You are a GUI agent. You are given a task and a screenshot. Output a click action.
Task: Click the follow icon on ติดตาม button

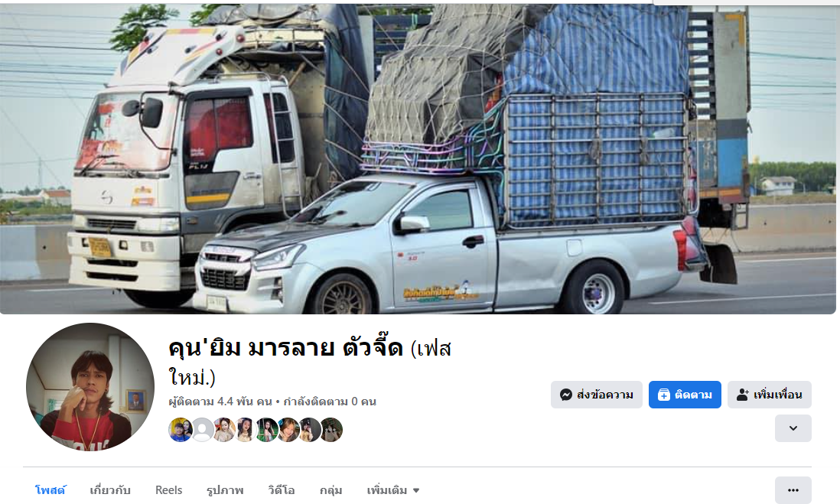663,395
